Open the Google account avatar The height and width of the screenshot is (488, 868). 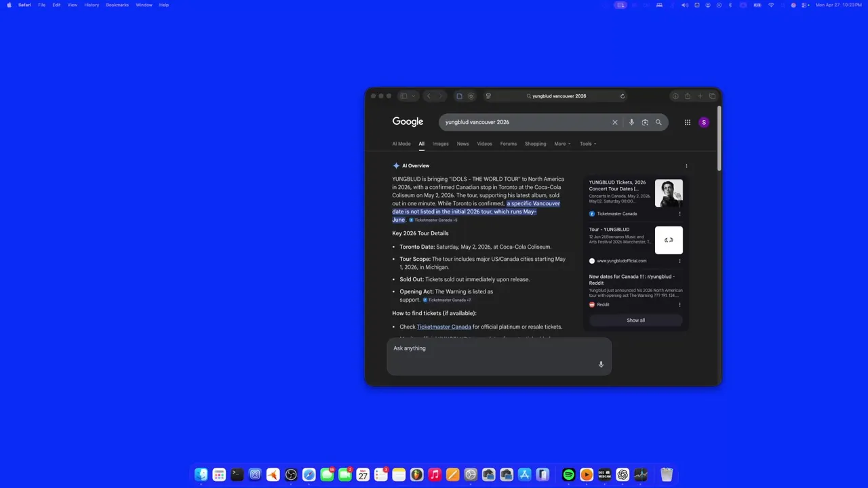click(x=704, y=123)
